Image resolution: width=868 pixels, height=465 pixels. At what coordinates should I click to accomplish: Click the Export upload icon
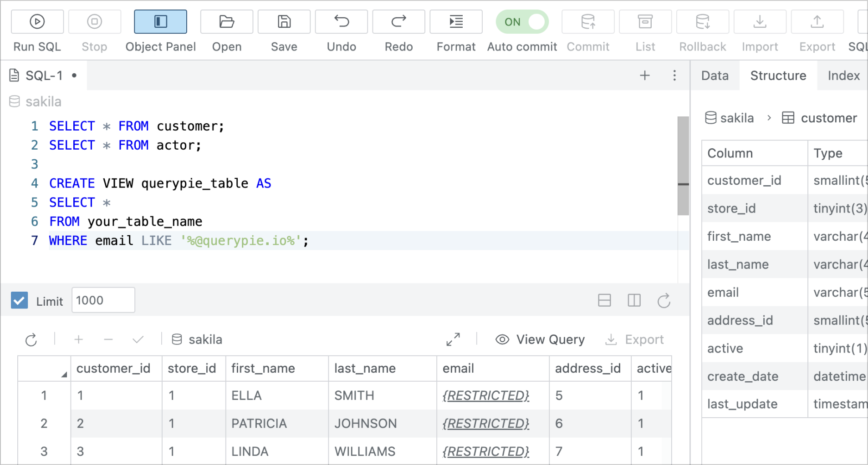point(817,21)
